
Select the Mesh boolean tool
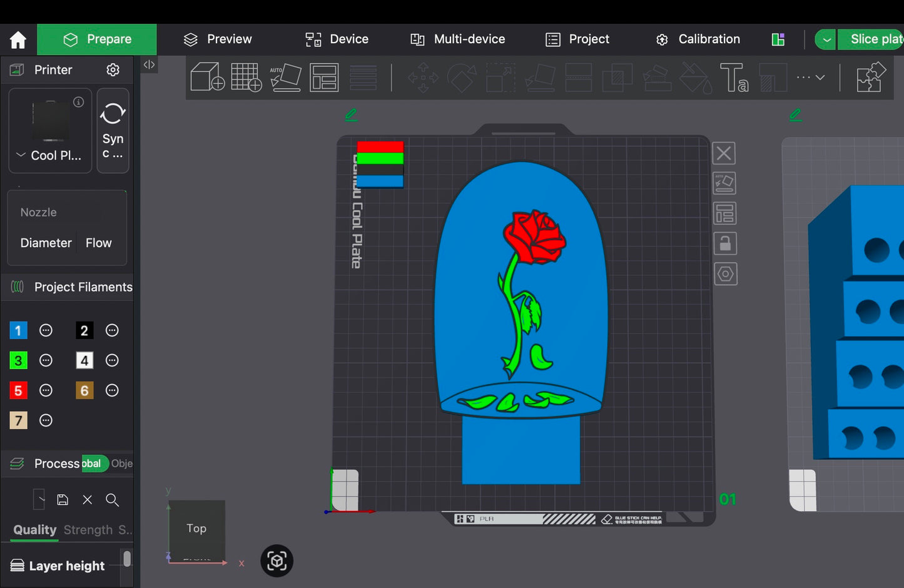(x=617, y=78)
